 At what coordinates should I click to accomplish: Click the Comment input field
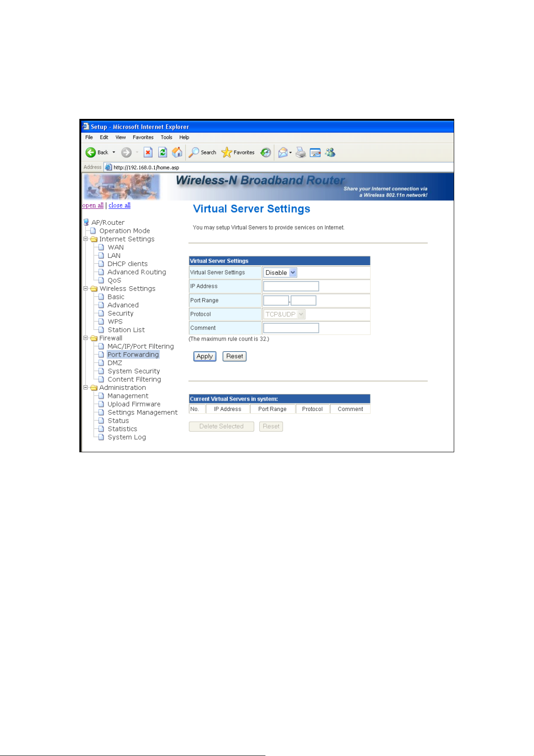click(x=291, y=328)
